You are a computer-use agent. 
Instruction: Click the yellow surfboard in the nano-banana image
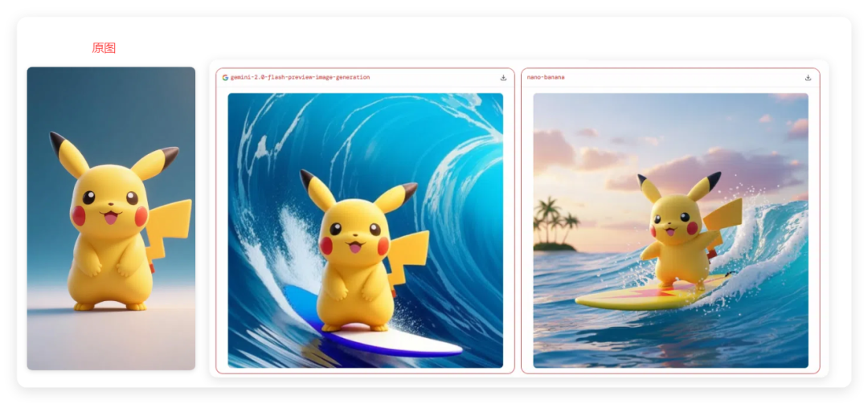click(x=635, y=299)
